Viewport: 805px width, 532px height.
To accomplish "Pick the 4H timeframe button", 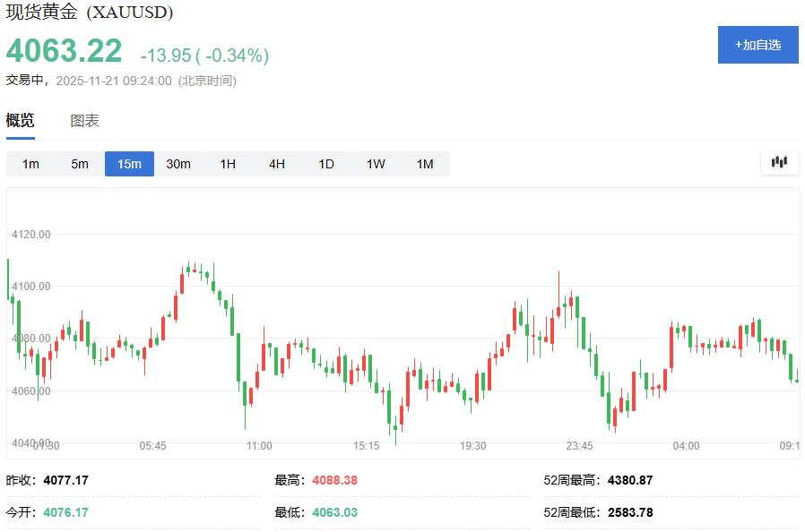I will 277,164.
